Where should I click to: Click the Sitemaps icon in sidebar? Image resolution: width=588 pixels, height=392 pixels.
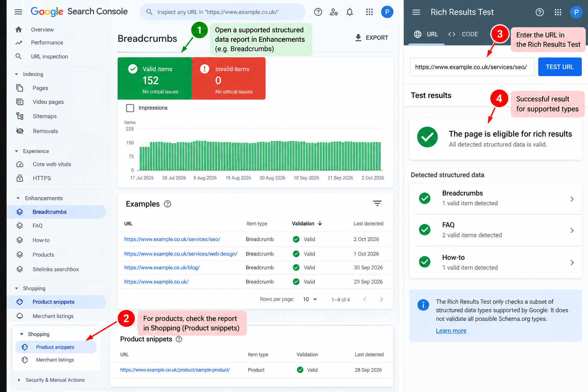(x=20, y=116)
